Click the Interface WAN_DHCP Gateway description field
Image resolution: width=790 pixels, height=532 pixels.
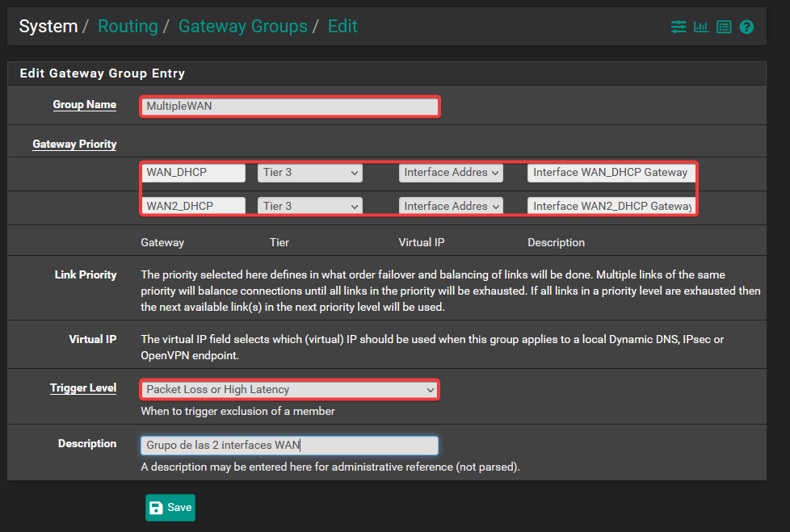click(611, 172)
